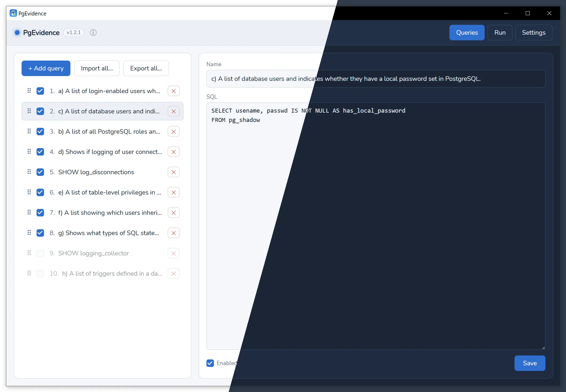Image resolution: width=566 pixels, height=392 pixels.
Task: Click the drag handle for query 6
Action: pyautogui.click(x=29, y=192)
